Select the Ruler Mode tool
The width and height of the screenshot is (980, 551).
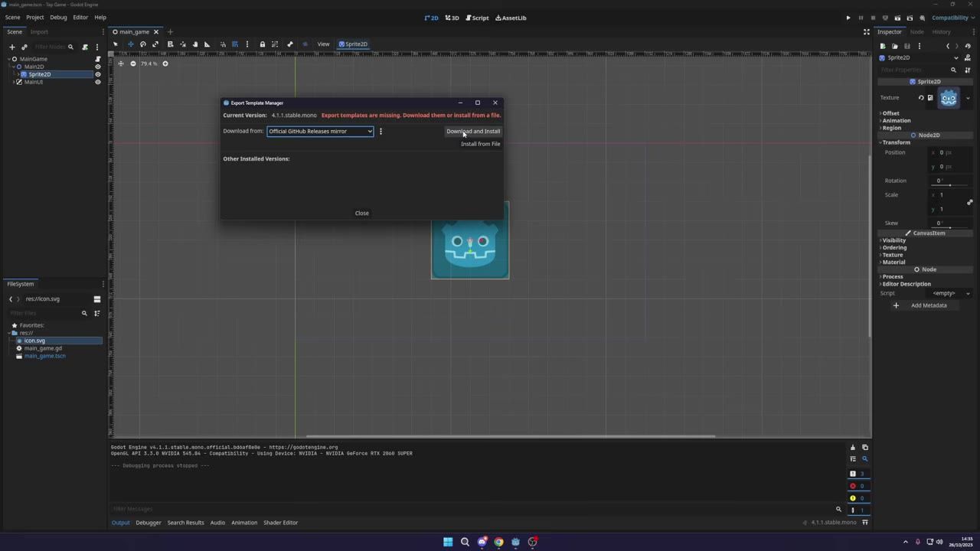207,44
